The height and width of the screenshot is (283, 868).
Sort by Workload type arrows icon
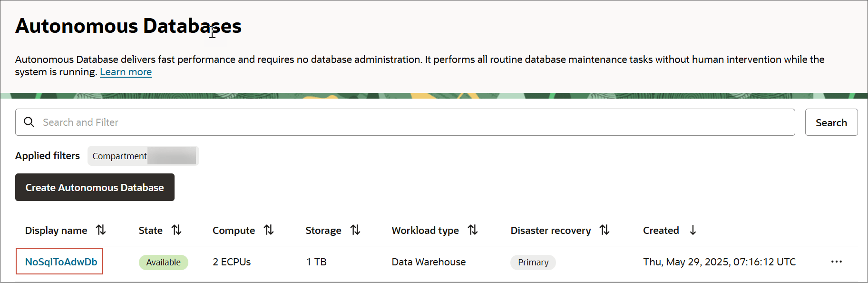click(473, 230)
